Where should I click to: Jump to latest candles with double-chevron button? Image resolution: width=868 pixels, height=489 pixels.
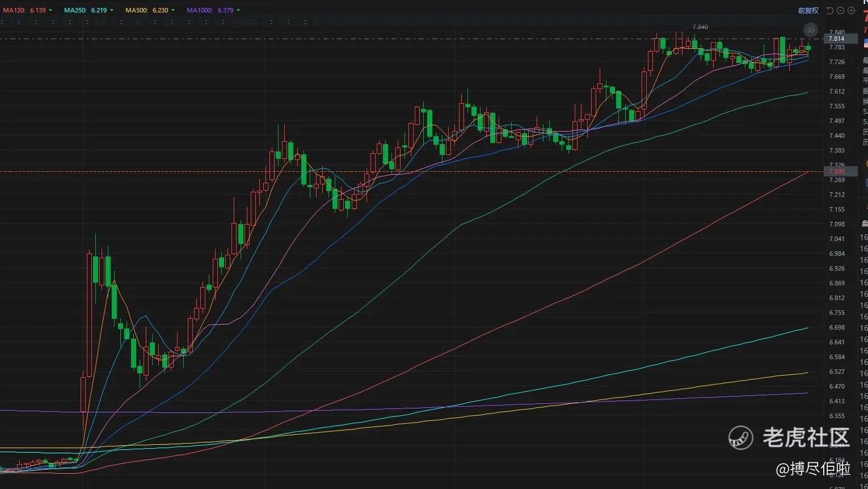click(x=811, y=30)
